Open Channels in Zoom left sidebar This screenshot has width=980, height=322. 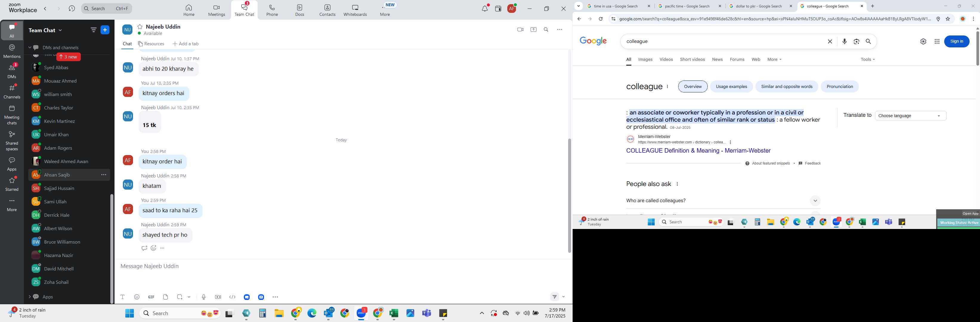point(12,92)
